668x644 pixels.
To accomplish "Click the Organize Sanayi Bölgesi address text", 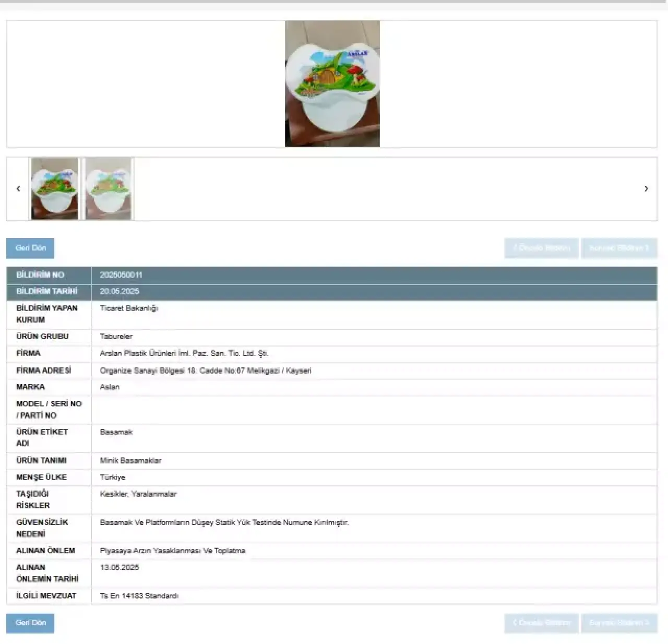I will click(206, 371).
